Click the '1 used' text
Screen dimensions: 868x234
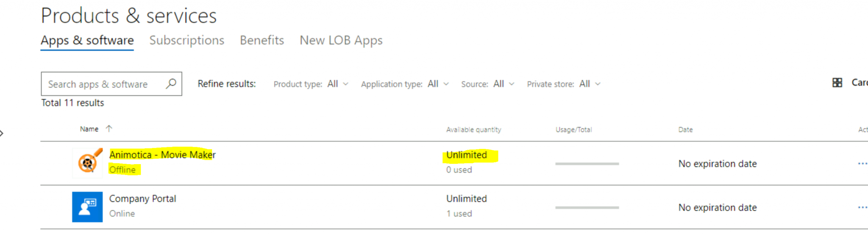[459, 214]
